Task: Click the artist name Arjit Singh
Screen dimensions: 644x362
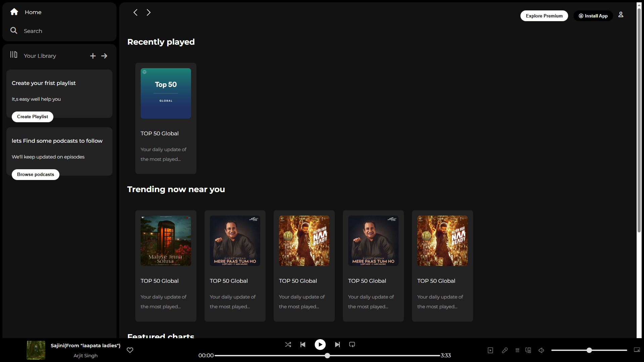Action: tap(86, 356)
